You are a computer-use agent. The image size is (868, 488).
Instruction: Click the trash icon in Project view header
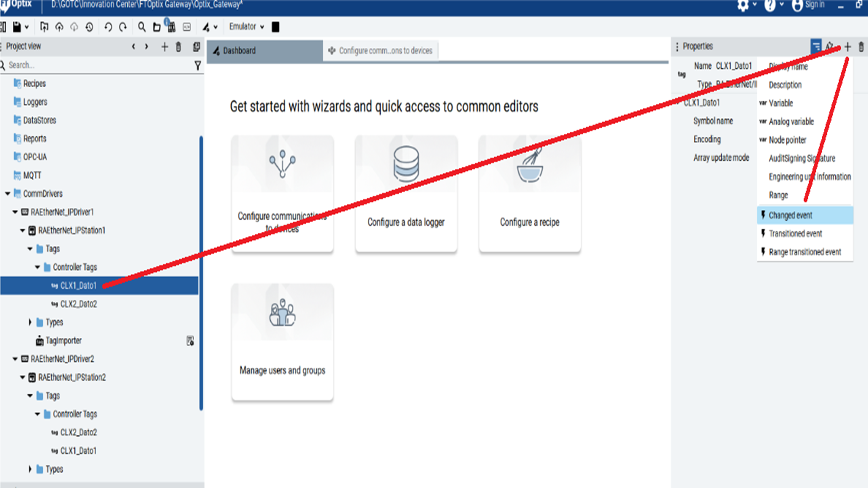click(x=178, y=47)
